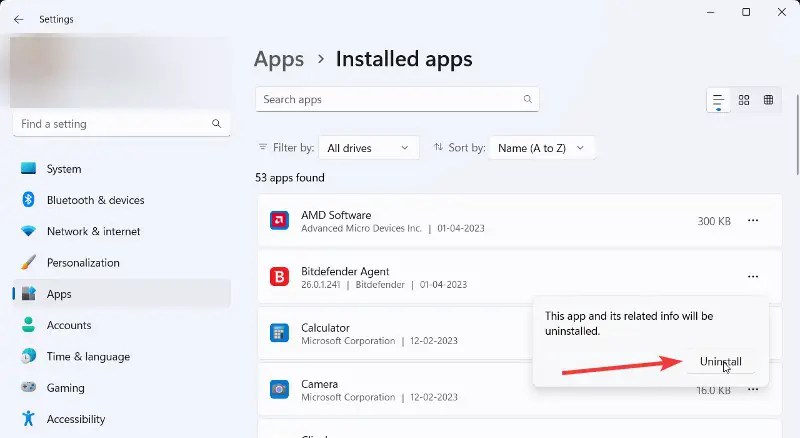Viewport: 800px width, 438px height.
Task: Go back with the Settings back arrow
Action: pos(19,19)
